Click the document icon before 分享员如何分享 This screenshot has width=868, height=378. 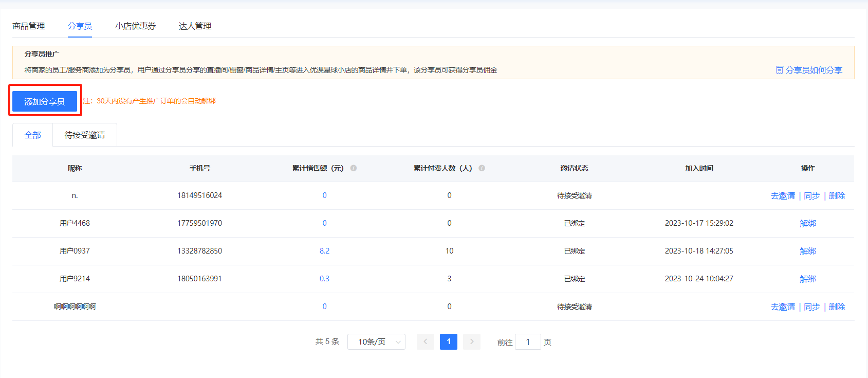(x=779, y=70)
